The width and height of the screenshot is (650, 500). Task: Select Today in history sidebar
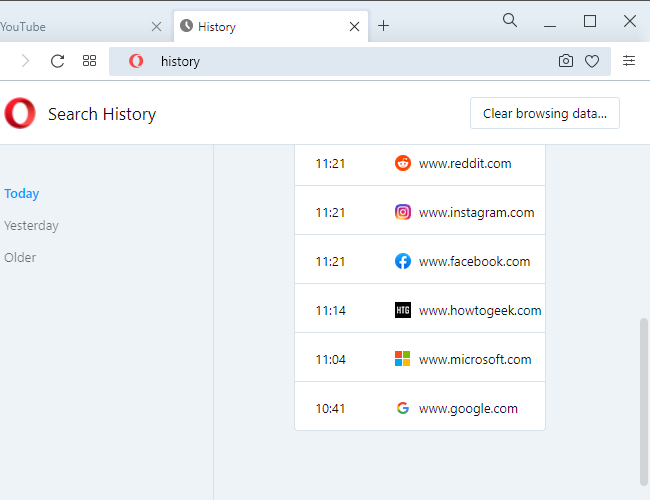[x=22, y=194]
